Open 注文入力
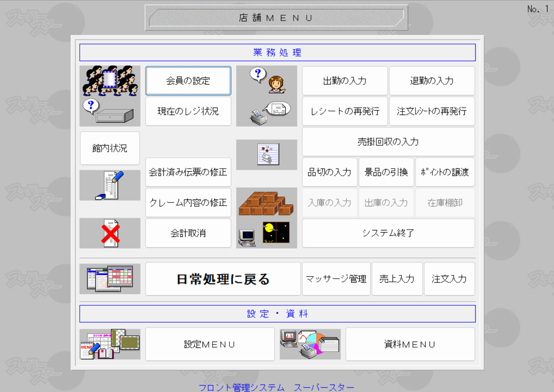The width and height of the screenshot is (554, 392). 449,279
